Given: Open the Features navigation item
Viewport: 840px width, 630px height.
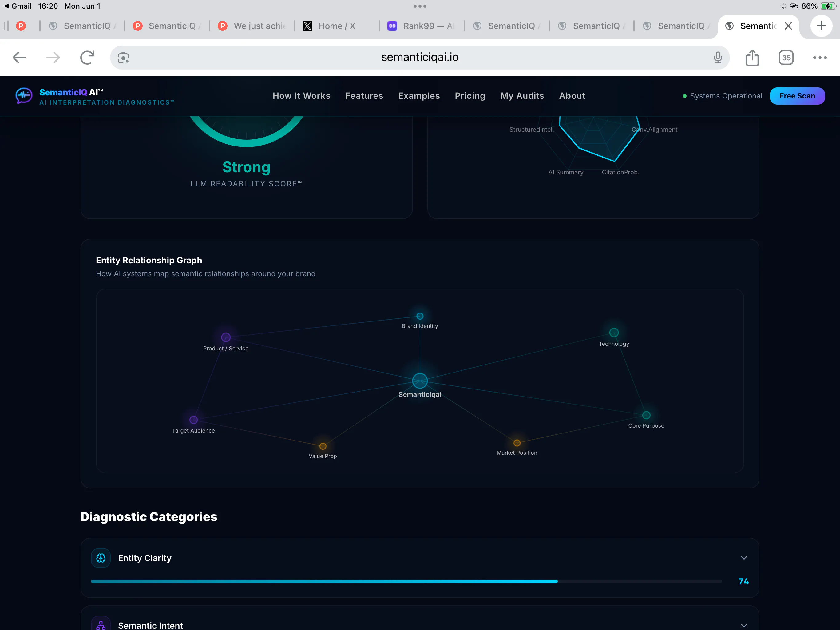Looking at the screenshot, I should click(x=364, y=96).
